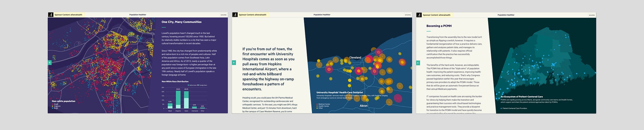Click The Atlantic logo on the Lowell page
The width and height of the screenshot is (644, 130).
50,15
